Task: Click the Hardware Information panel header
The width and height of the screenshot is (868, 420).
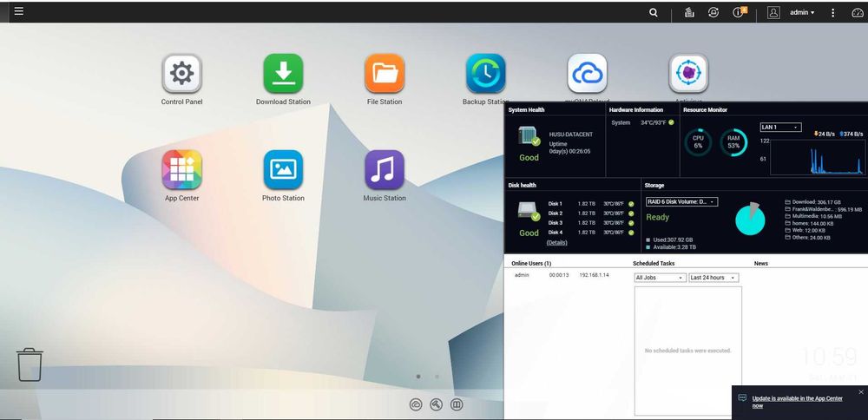Action: [x=636, y=109]
